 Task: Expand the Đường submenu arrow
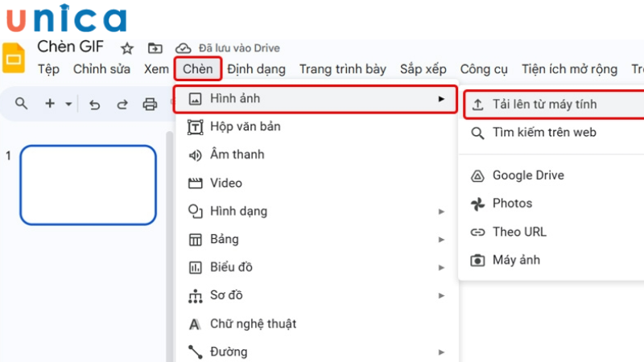441,352
